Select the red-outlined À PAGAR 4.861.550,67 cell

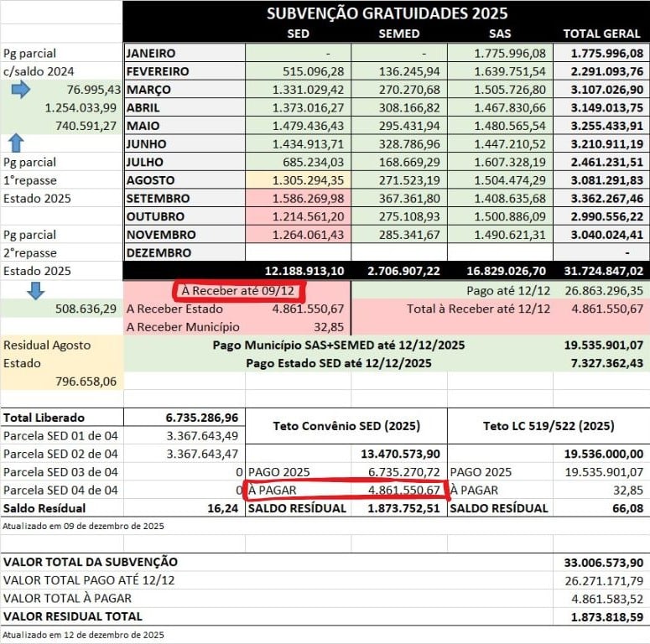[346, 490]
